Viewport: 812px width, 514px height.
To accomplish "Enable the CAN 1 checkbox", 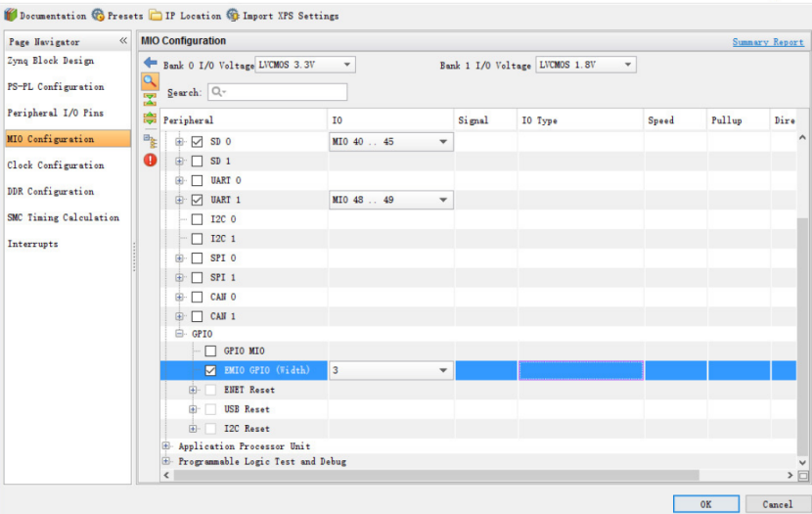I will click(x=197, y=316).
